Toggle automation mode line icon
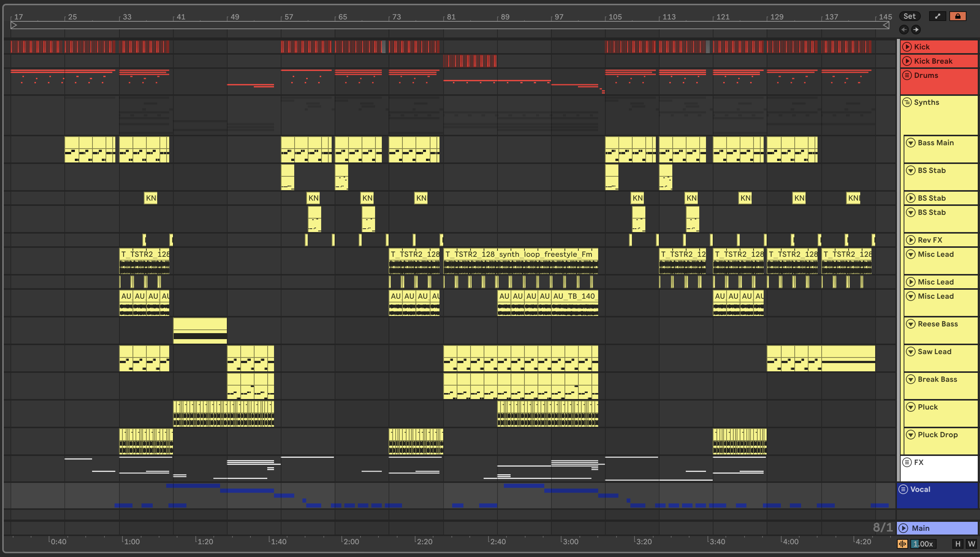The width and height of the screenshot is (980, 557). [938, 16]
